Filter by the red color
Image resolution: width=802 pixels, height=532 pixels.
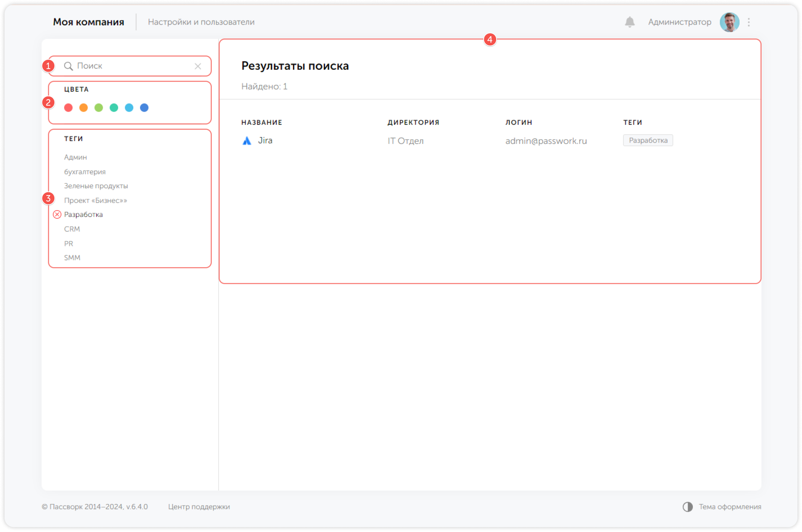[68, 108]
